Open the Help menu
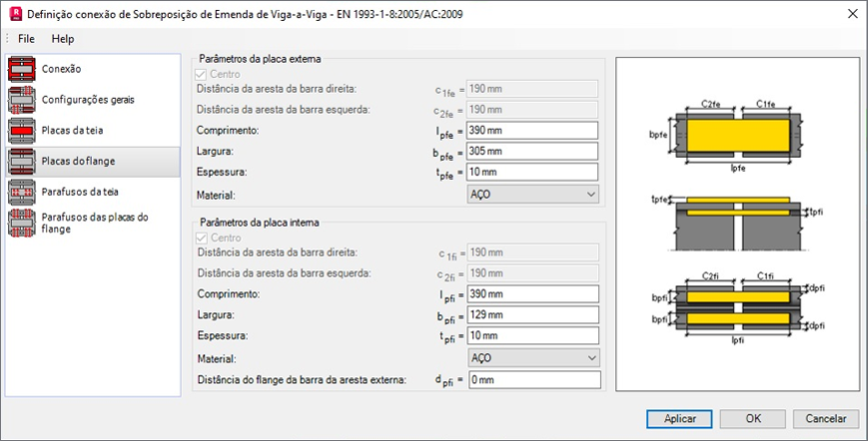Image resolution: width=868 pixels, height=441 pixels. point(63,39)
